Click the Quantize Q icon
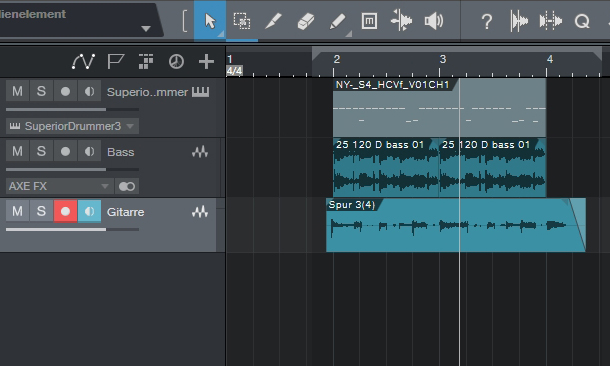Image resolution: width=610 pixels, height=366 pixels. (x=582, y=21)
